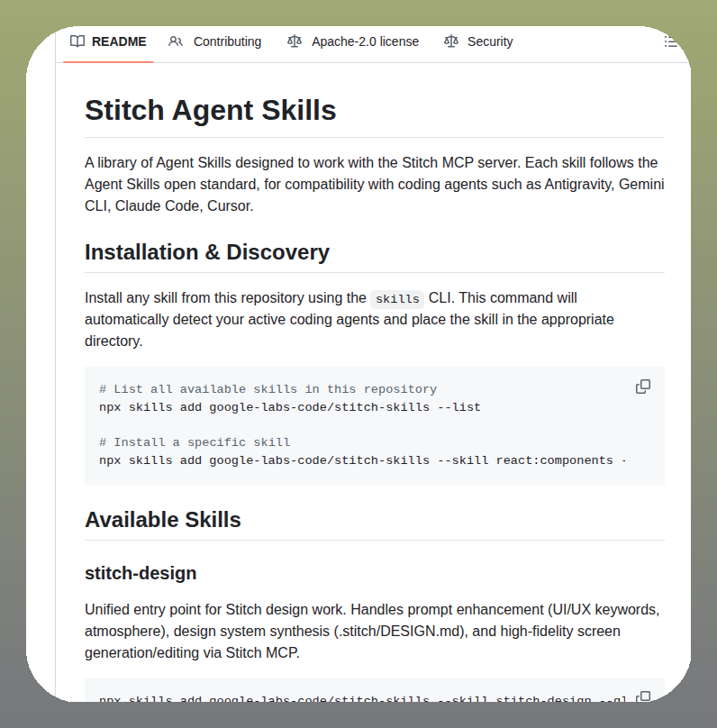Click the scales icon beside Apache-2.0 license
This screenshot has width=717, height=728.
click(x=295, y=41)
